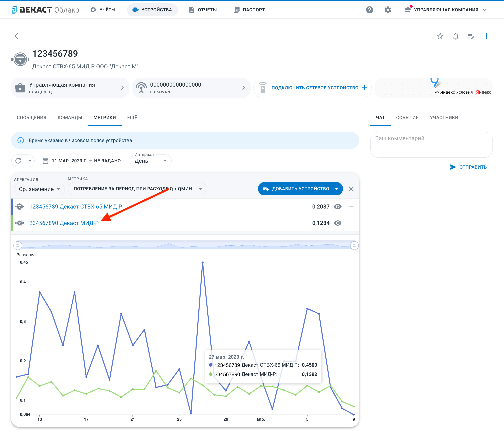Click the send paper-plane icon
Screen dimensions: 504x438
coord(453,167)
